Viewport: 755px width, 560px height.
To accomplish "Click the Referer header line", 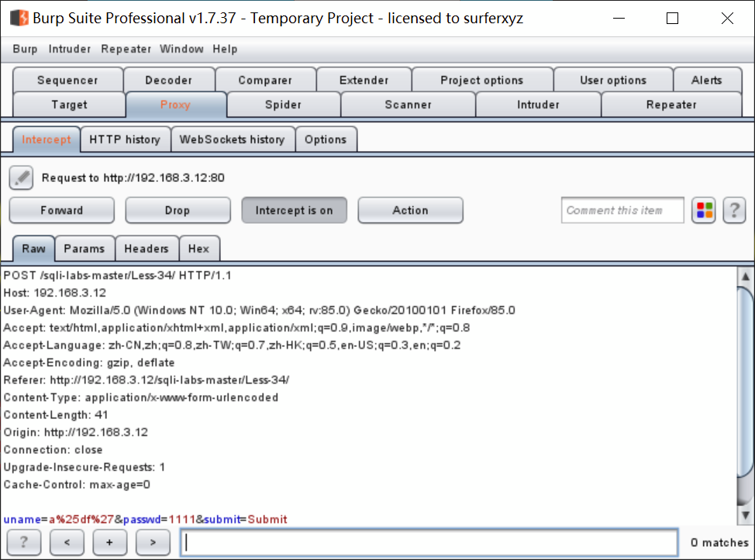I will [x=147, y=380].
